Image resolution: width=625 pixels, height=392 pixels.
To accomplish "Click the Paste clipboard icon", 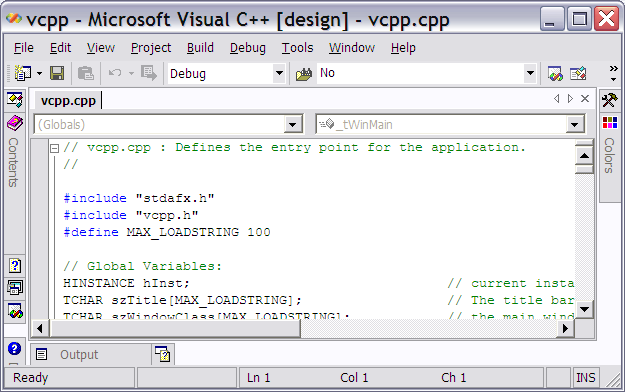I will click(86, 73).
